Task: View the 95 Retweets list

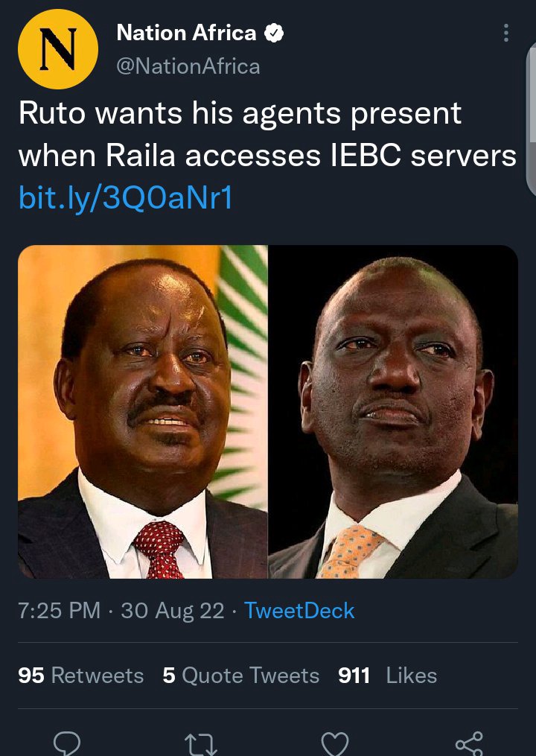Action: pos(81,676)
